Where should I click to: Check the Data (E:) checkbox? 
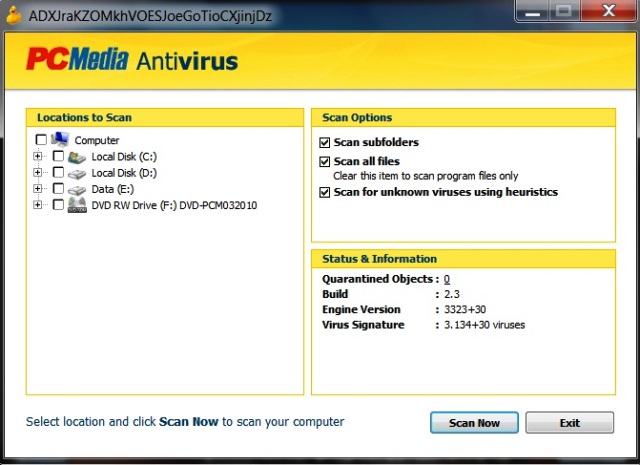(58, 189)
